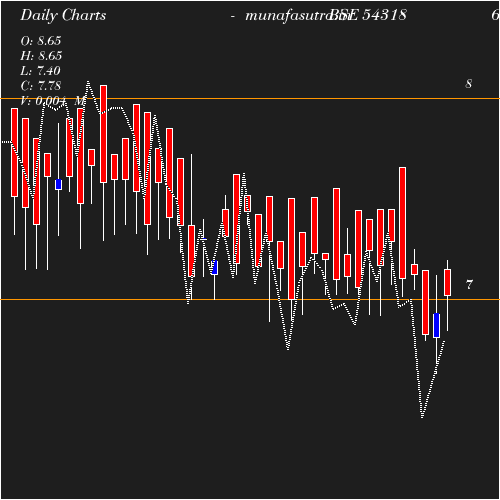Click the 'V: 0.004 M' volume text
Screen dimensions: 500x500
point(53,100)
